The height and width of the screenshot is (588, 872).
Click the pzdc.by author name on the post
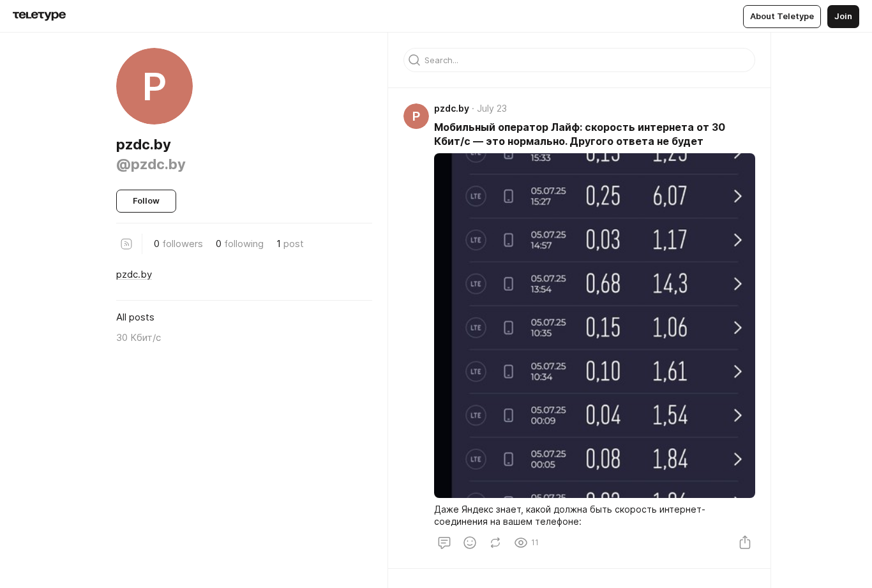pos(451,109)
